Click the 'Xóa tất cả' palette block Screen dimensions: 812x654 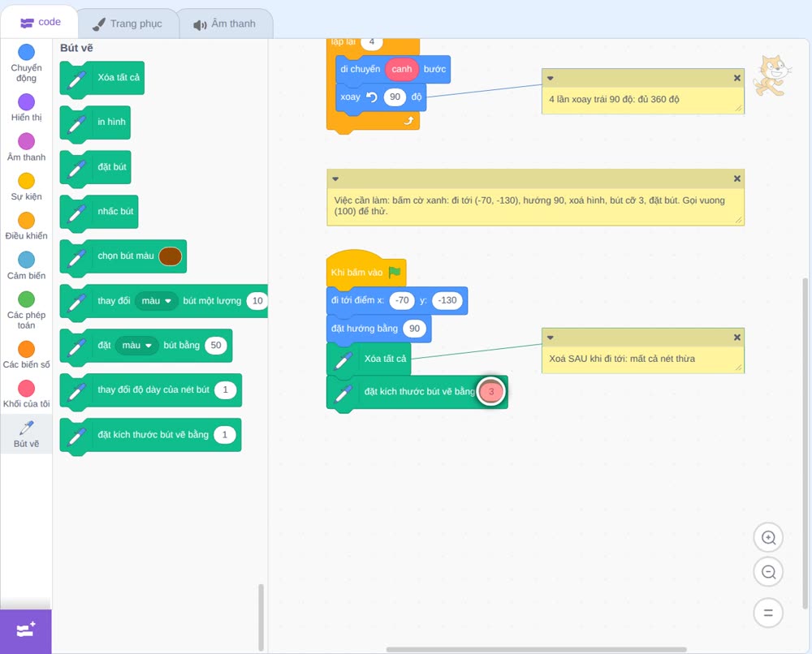point(102,78)
